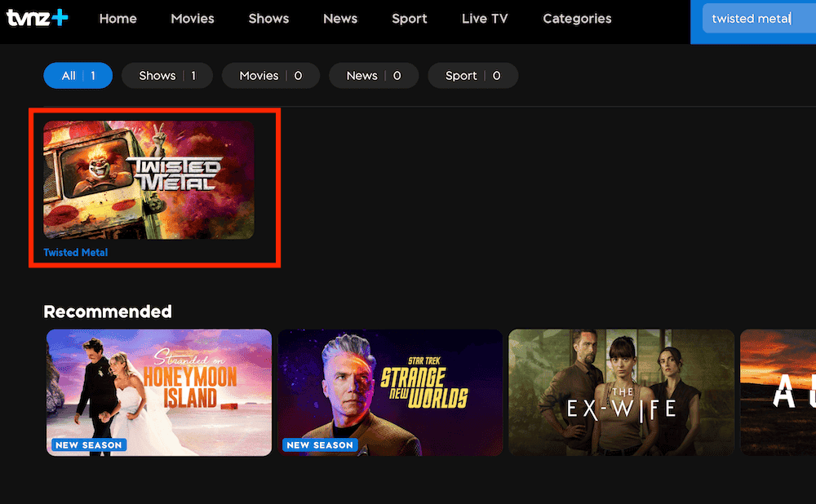Select the All results filter
The image size is (816, 504).
click(x=78, y=75)
